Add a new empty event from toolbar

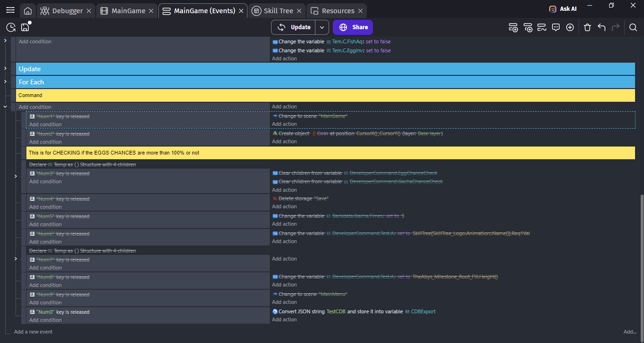point(513,27)
